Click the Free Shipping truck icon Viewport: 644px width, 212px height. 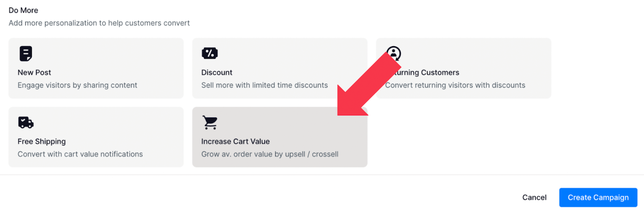(x=26, y=122)
